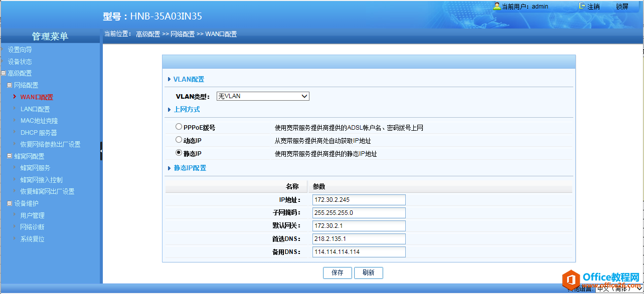Click the user avatar icon beside 当前用户

pos(497,6)
